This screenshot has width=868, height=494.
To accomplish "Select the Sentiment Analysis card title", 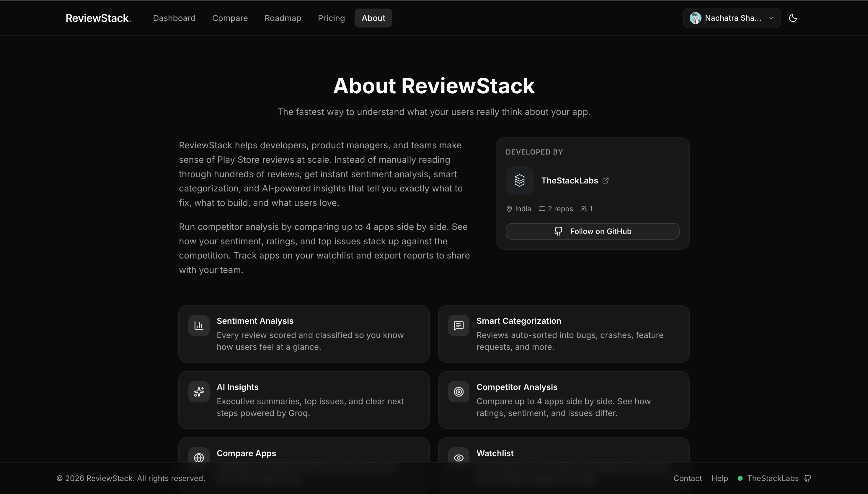I will tap(255, 321).
